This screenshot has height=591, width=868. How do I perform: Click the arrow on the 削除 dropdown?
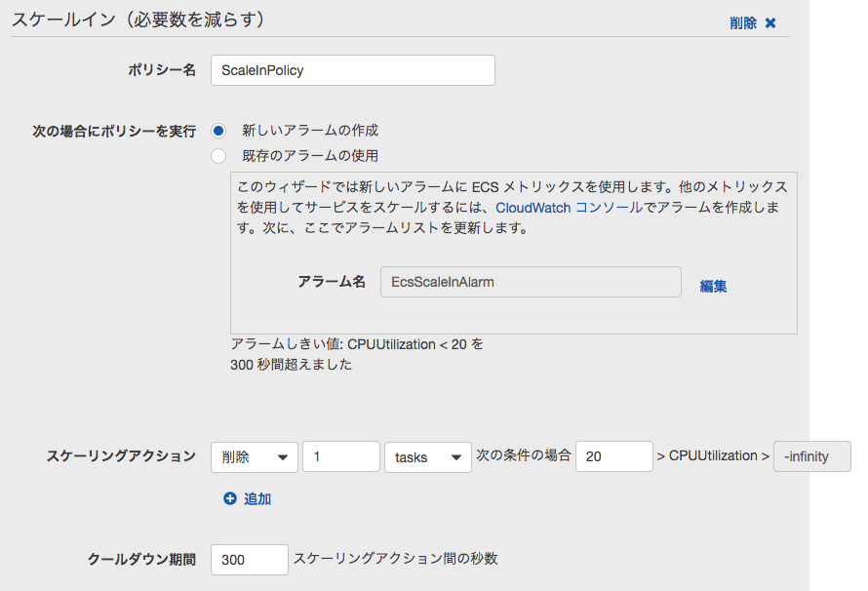pyautogui.click(x=282, y=457)
